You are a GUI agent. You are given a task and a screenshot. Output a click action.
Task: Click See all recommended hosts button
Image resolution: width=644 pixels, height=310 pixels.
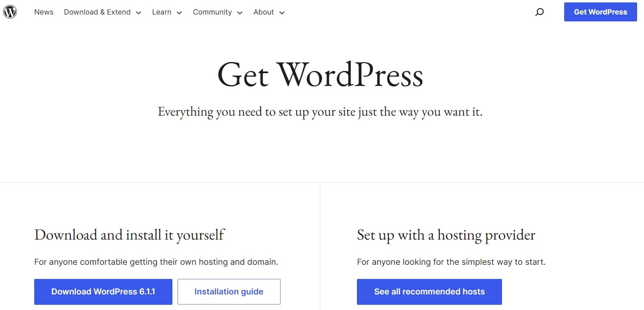tap(429, 292)
